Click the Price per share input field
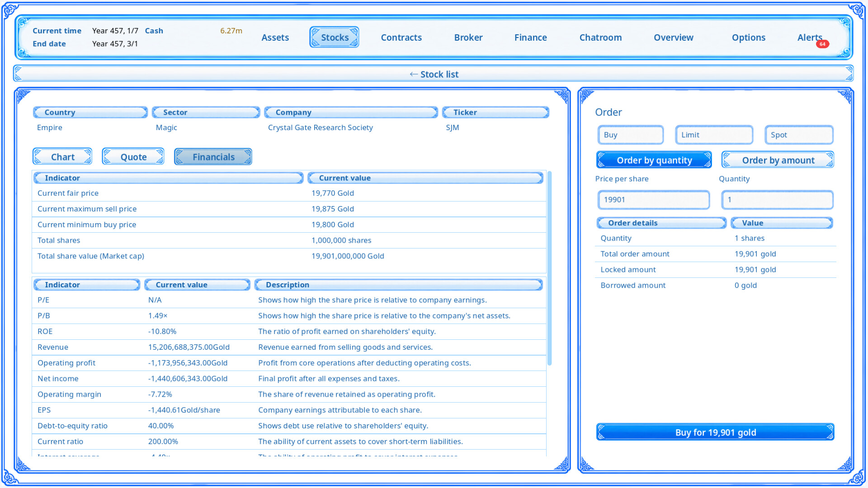 [x=654, y=200]
